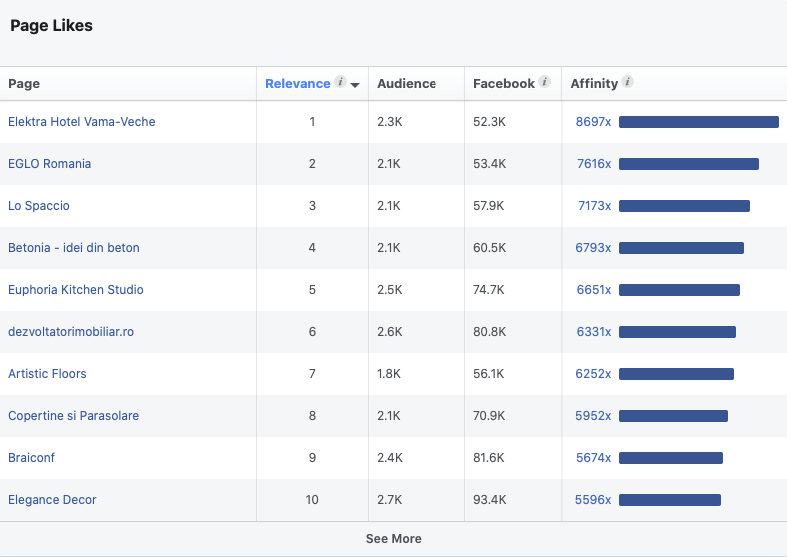Click the Artistic Floors page link
The image size is (787, 557).
click(47, 374)
